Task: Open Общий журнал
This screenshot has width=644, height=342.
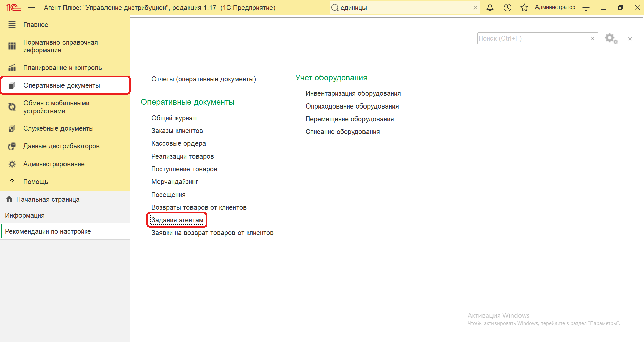Action: point(174,118)
